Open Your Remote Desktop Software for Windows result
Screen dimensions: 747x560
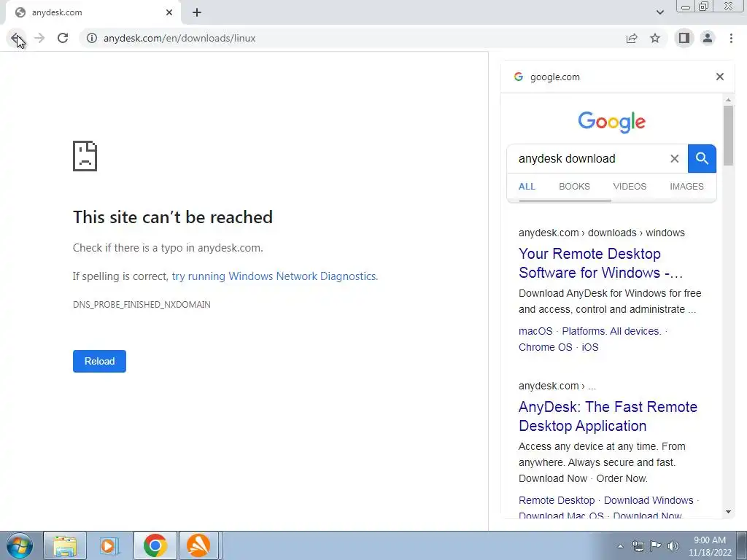tap(601, 262)
